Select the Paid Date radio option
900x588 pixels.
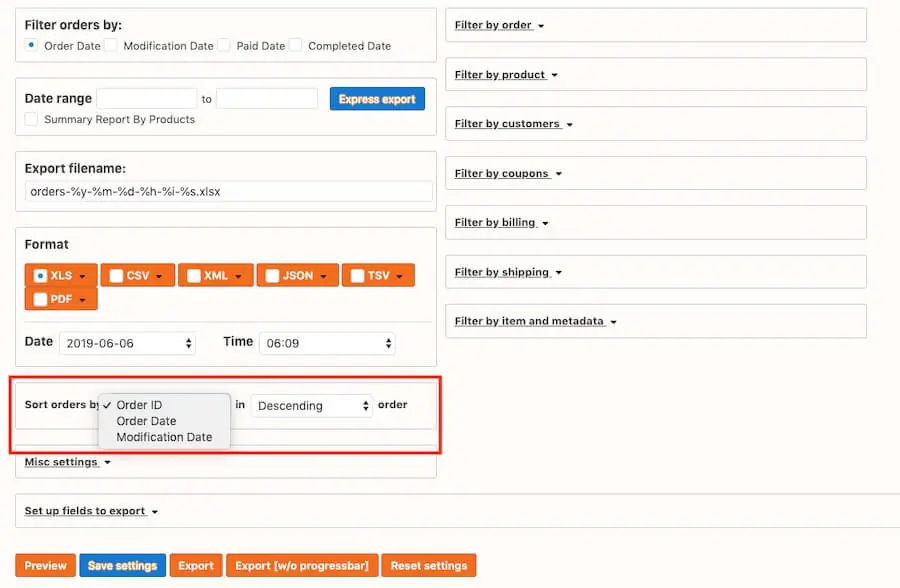click(224, 45)
